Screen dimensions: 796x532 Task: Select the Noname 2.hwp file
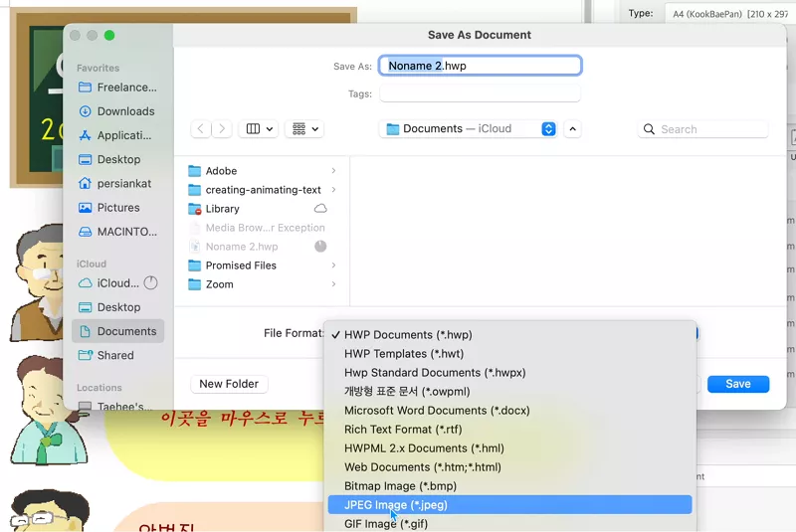pyautogui.click(x=263, y=247)
